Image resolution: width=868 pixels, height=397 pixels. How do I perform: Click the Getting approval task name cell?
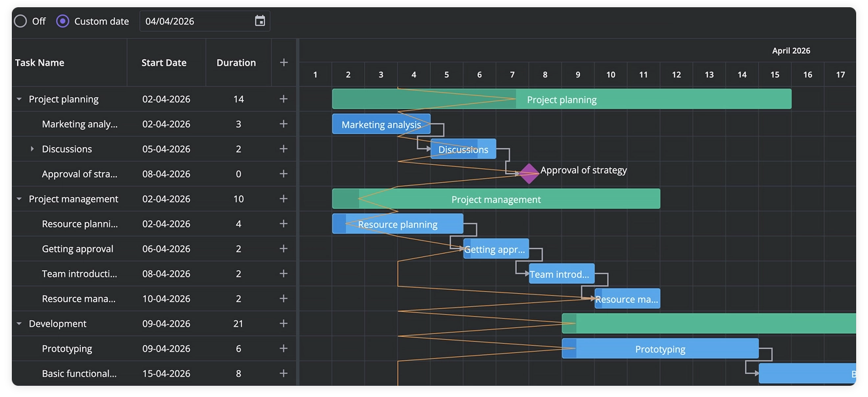coord(69,249)
